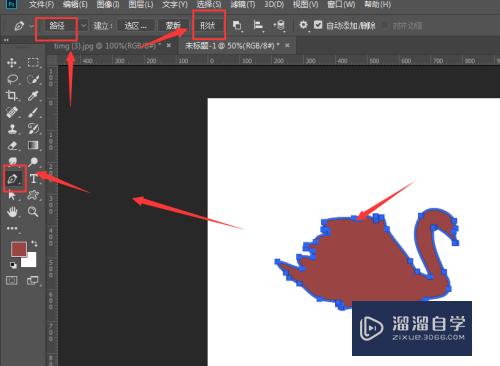Image resolution: width=500 pixels, height=366 pixels.
Task: Select the Quick Selection tool
Action: [33, 79]
